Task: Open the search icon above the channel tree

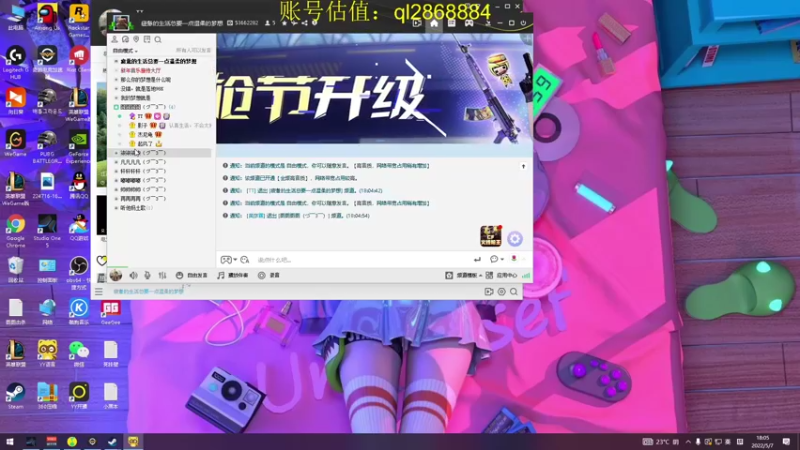Action: pos(158,39)
